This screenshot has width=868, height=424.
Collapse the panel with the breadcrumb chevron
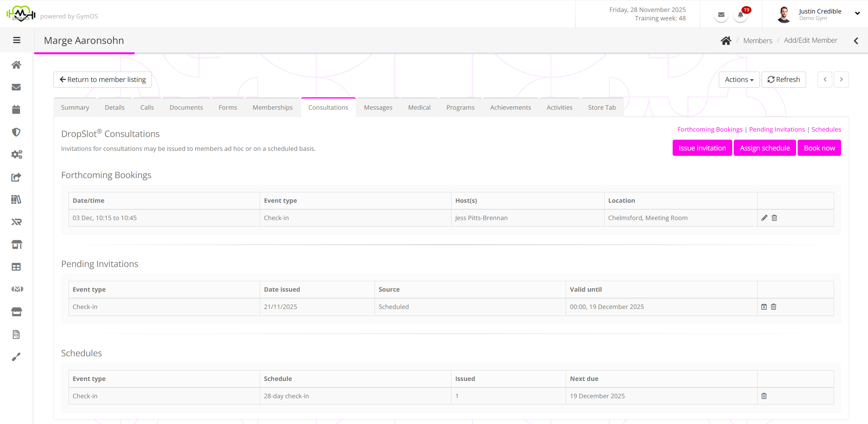tap(856, 41)
